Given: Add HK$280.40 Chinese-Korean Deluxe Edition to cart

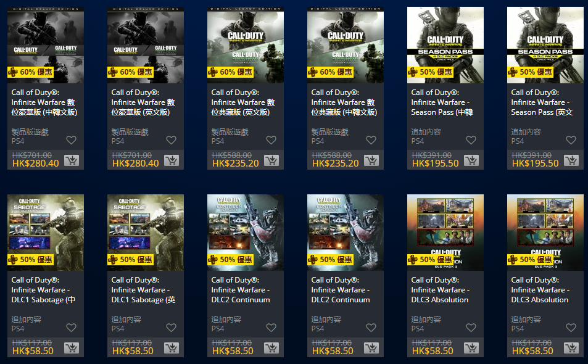Looking at the screenshot, I should 71,160.
